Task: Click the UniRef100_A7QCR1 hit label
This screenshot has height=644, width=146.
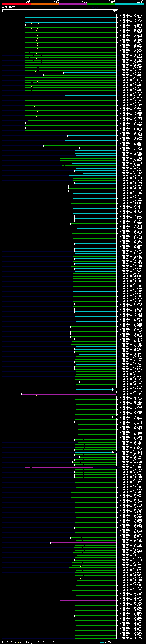Action: (x=131, y=394)
